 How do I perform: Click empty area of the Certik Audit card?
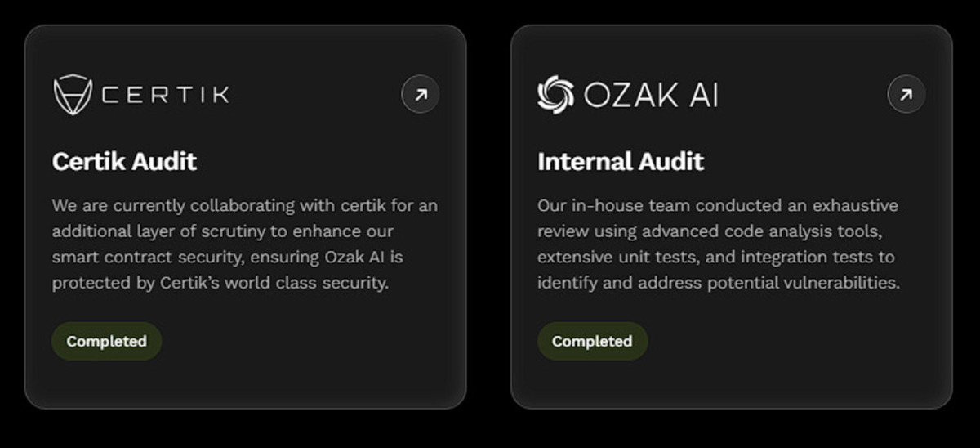click(x=310, y=352)
